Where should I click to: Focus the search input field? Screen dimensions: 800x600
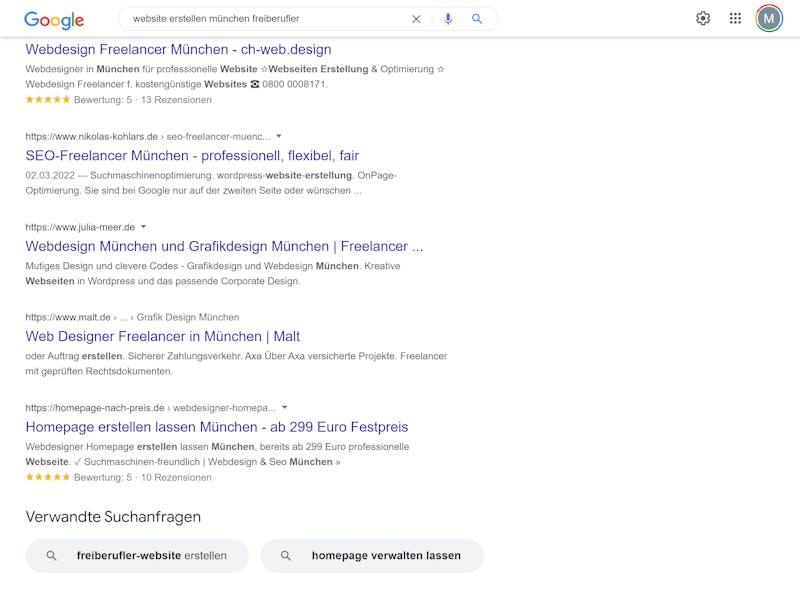click(x=268, y=19)
